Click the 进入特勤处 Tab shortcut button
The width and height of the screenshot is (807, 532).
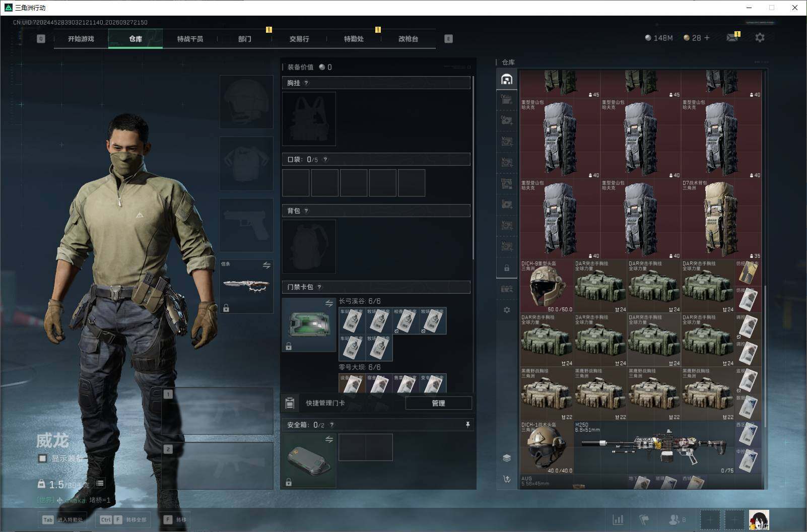tap(63, 519)
